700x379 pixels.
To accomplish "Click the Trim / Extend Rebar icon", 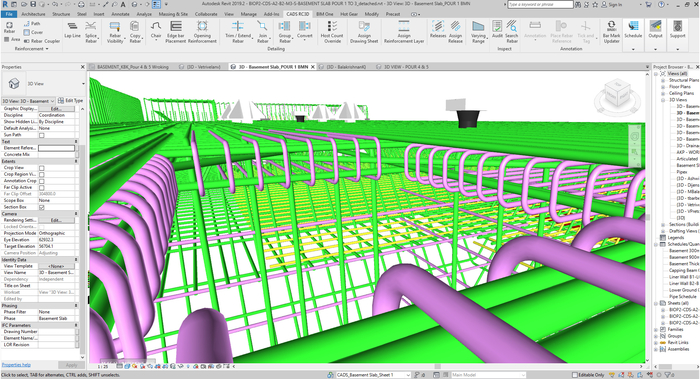I will [x=238, y=32].
